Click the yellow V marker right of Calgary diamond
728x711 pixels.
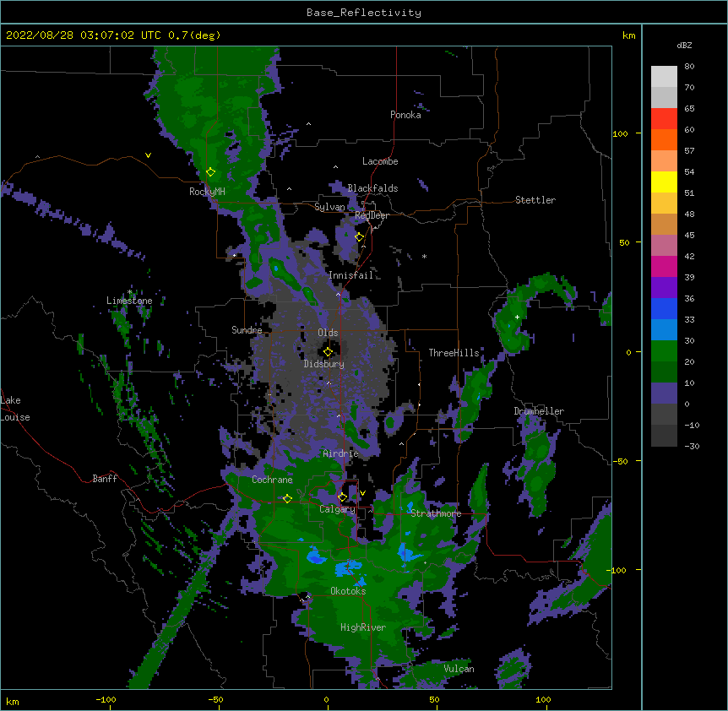(x=362, y=493)
